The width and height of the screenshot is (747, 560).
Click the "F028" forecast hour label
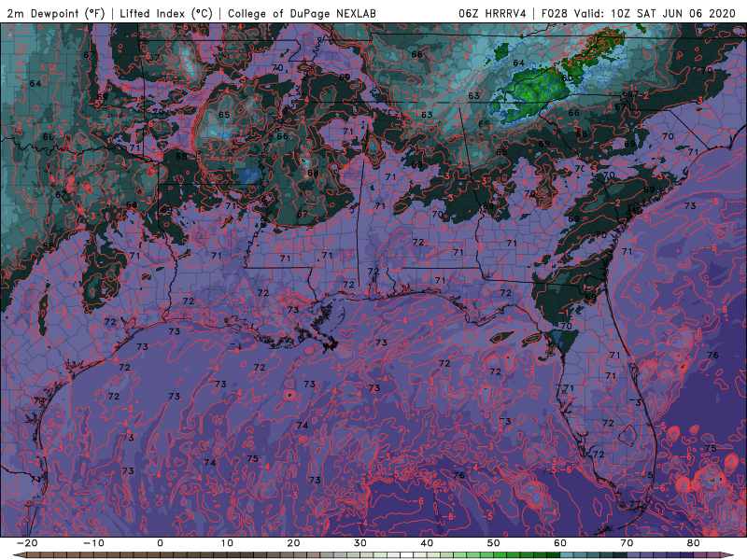(x=554, y=13)
